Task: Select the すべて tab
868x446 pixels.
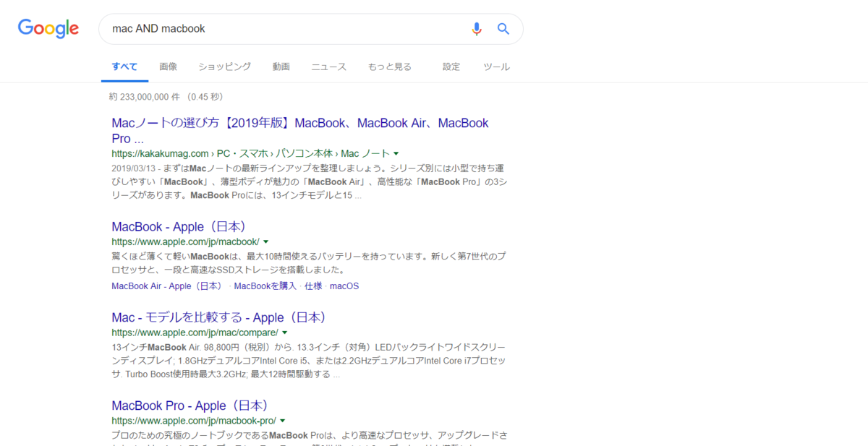Action: (x=124, y=67)
